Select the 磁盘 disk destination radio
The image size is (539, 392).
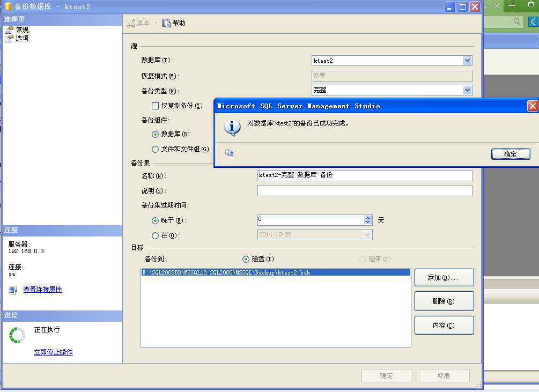point(246,259)
